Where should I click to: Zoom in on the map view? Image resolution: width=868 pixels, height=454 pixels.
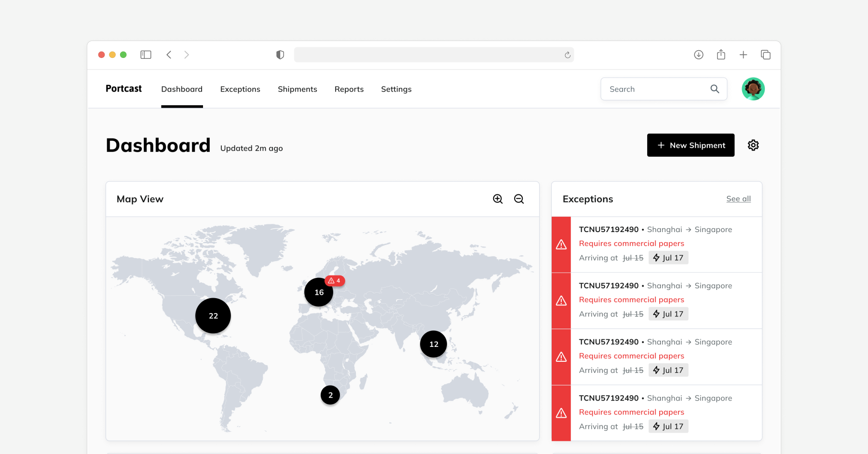(497, 199)
